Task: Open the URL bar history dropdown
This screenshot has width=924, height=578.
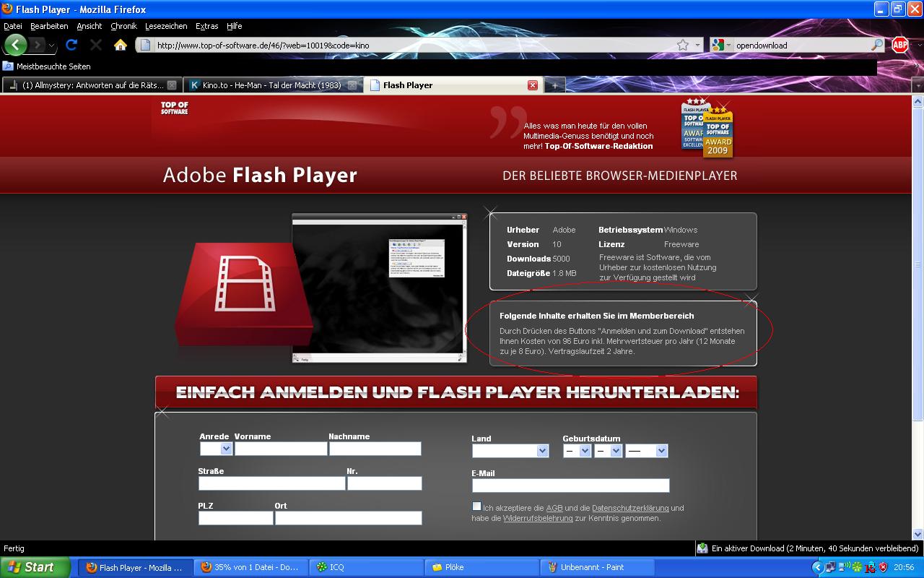Action: click(x=698, y=45)
